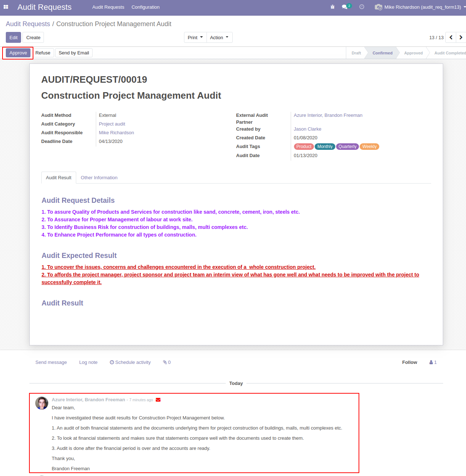Open the apps grid menu icon
Viewport: 466px width, 476px height.
click(6, 7)
